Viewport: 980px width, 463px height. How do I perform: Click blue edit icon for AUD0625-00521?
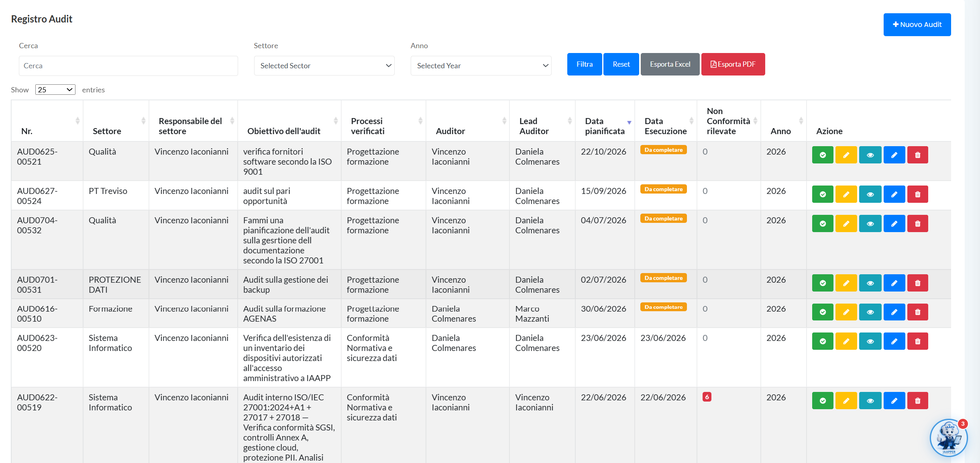[x=894, y=155]
